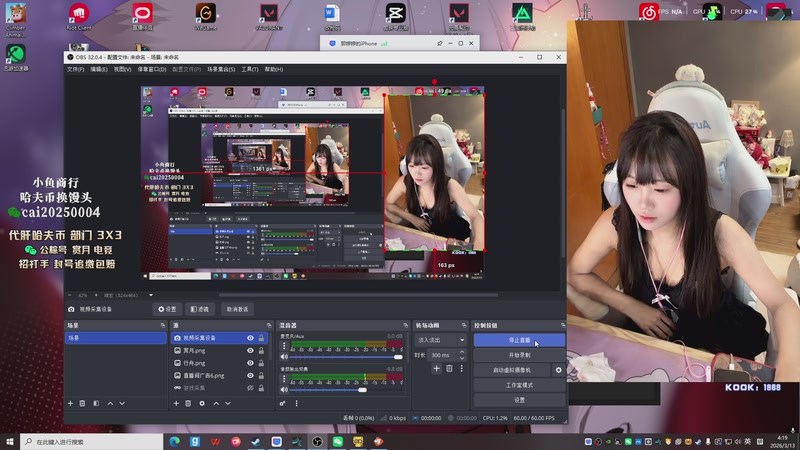This screenshot has height=450, width=800.
Task: Open Riot Client desktop shortcut
Action: coord(79,16)
